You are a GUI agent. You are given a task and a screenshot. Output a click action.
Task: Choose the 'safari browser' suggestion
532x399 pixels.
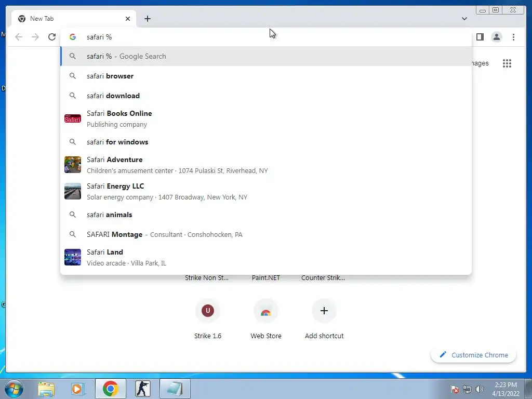[x=266, y=76]
